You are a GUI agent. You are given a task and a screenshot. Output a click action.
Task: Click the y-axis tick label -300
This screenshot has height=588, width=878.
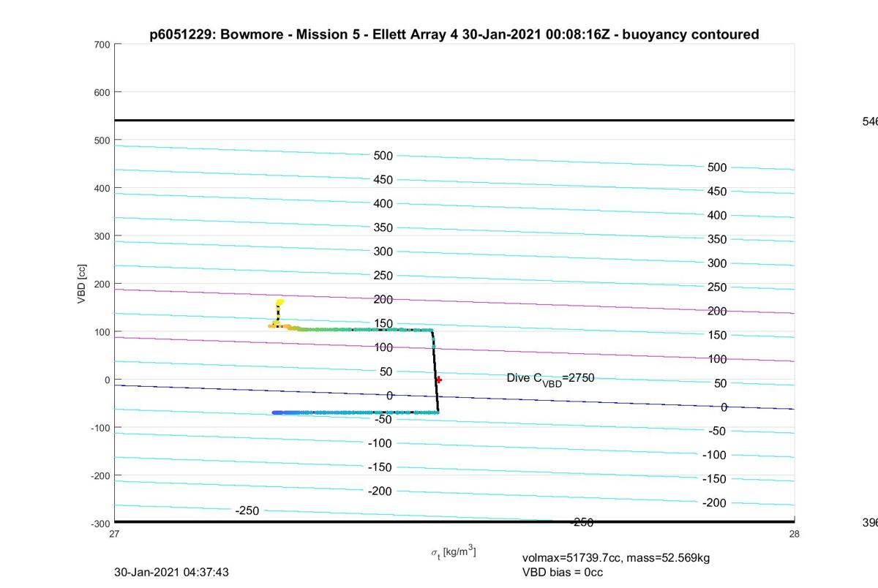pyautogui.click(x=100, y=524)
